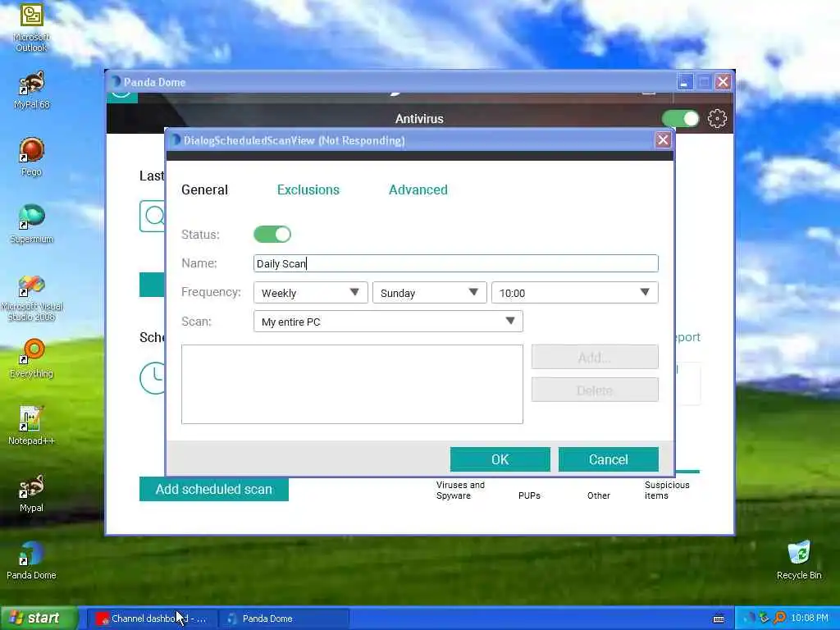Screen dimensions: 840x630
Task: Switch to the Exclusions tab
Action: click(x=308, y=189)
